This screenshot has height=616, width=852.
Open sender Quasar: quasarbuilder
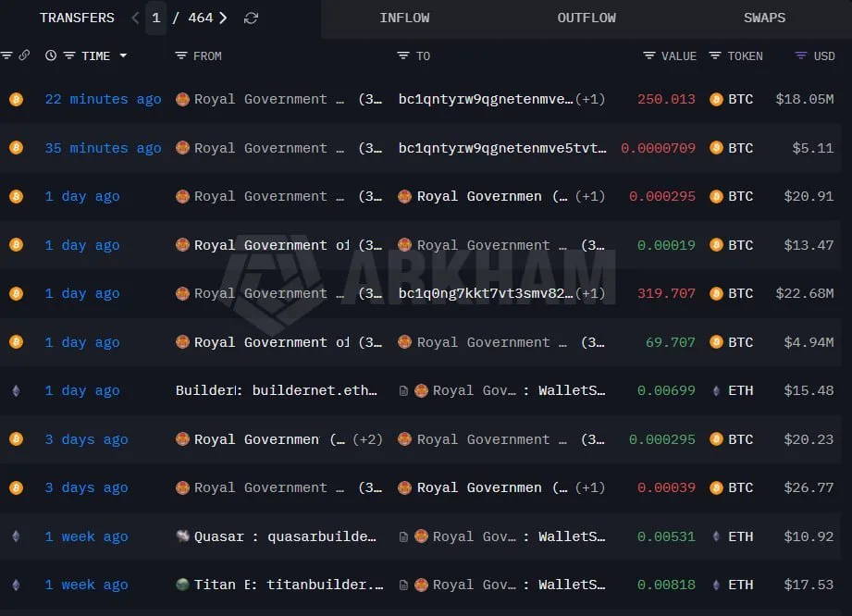pos(285,536)
